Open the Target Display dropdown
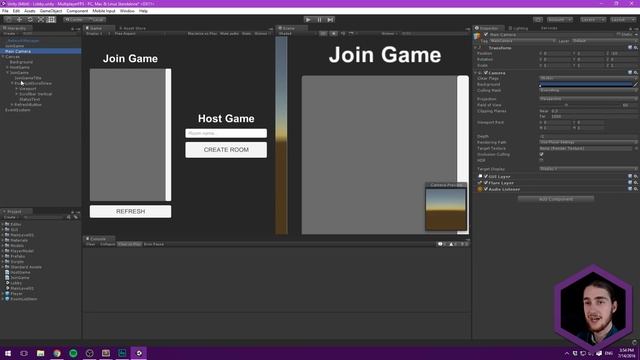This screenshot has width=640, height=360. click(588, 169)
